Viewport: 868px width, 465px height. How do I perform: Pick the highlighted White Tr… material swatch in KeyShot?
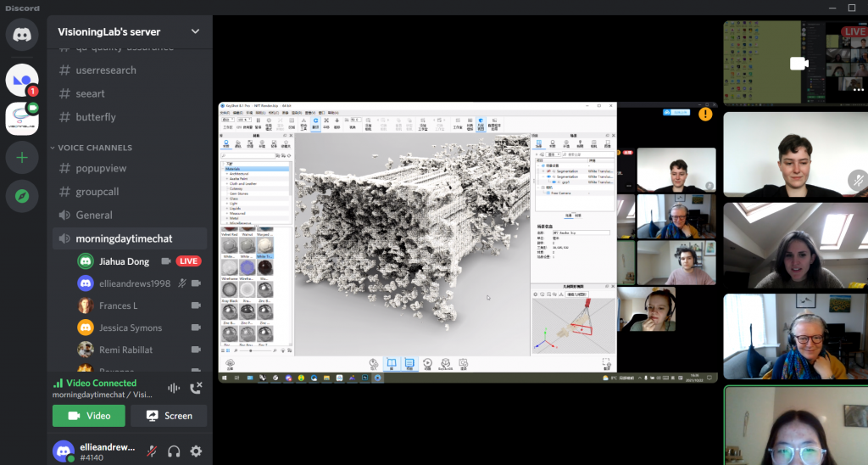265,247
